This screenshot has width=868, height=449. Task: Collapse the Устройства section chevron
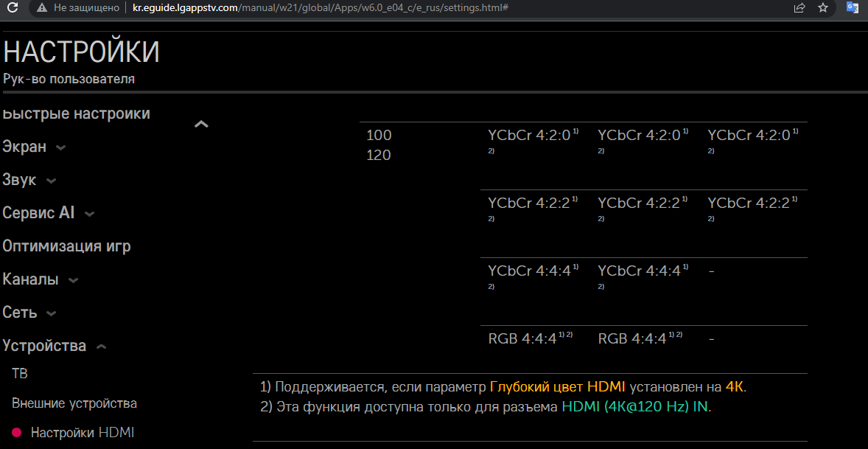click(x=101, y=347)
